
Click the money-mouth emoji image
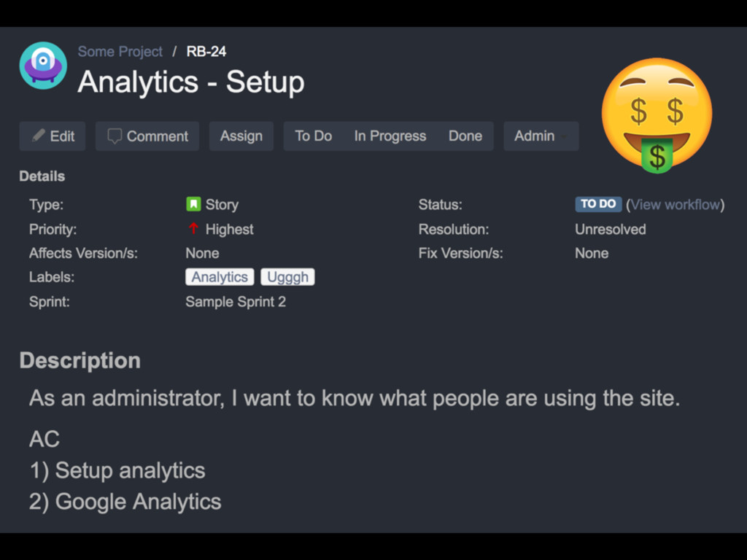coord(657,115)
